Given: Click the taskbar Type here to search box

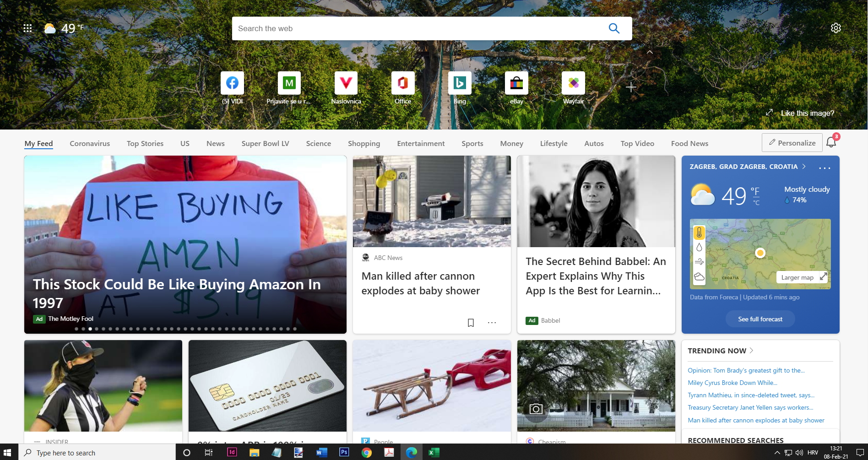Looking at the screenshot, I should click(97, 452).
